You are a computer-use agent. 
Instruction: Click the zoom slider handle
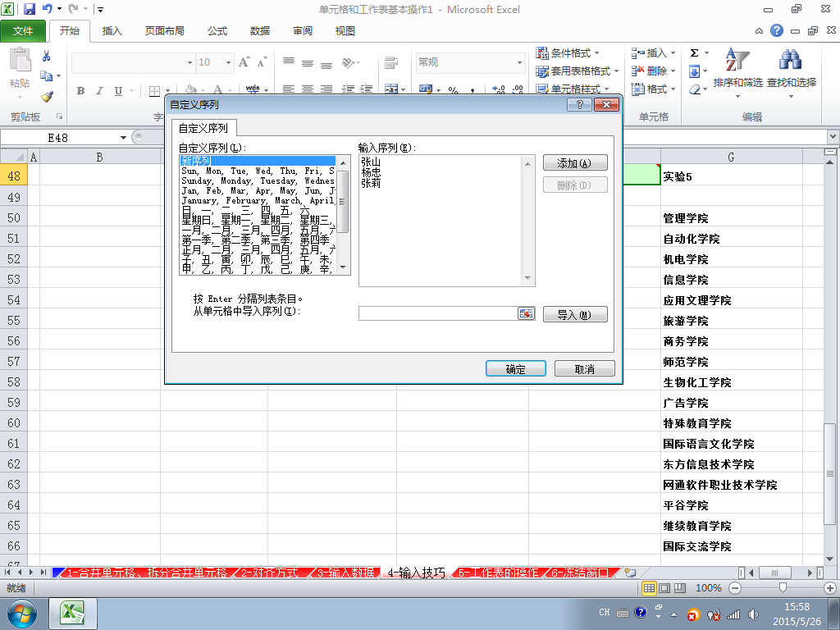[x=783, y=588]
